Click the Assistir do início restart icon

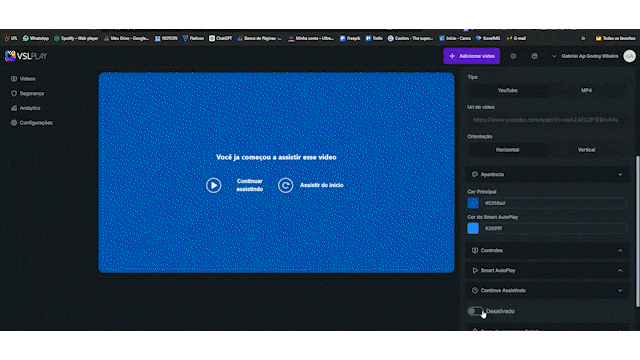[x=285, y=185]
